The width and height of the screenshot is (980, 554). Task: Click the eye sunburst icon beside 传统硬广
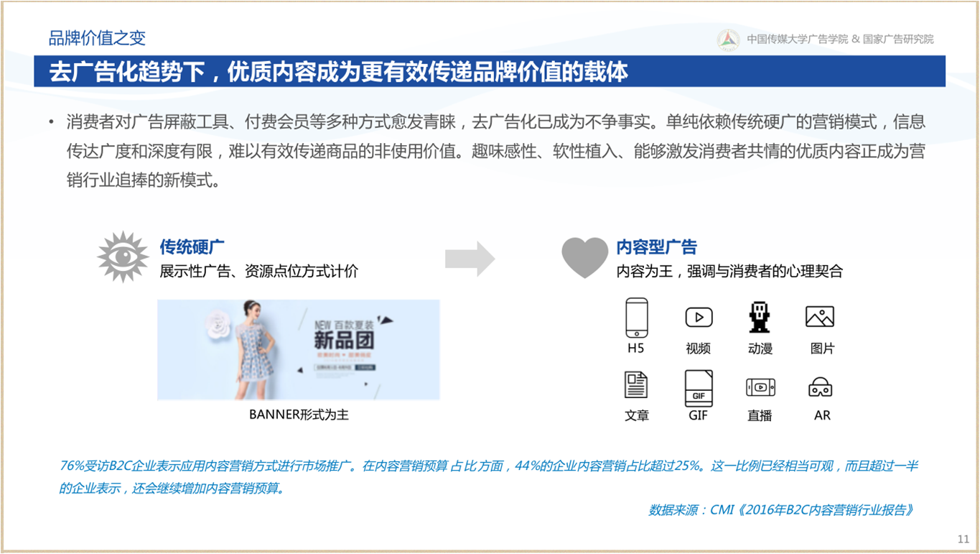(x=123, y=257)
